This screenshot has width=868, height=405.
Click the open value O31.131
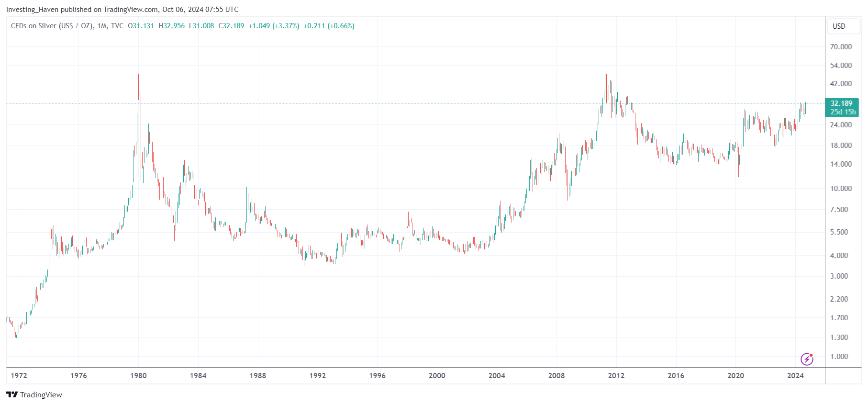click(x=141, y=26)
